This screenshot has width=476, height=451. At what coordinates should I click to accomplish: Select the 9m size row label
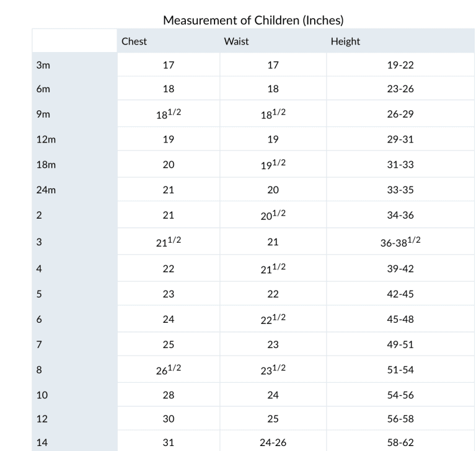pos(43,115)
